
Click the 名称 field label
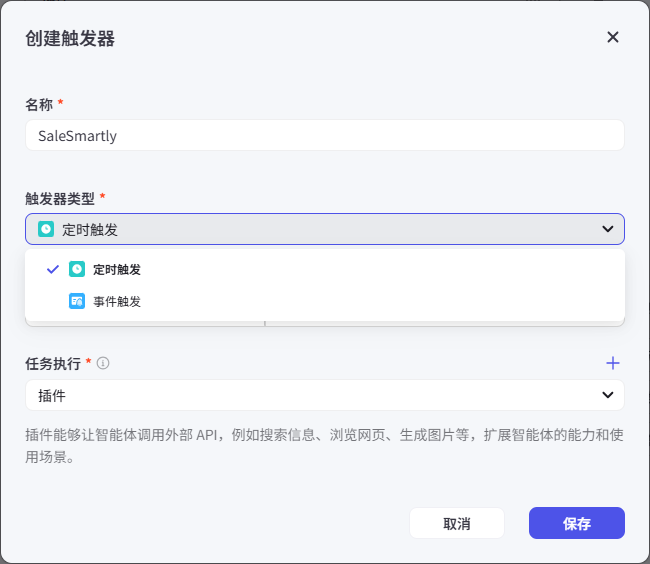(39, 104)
